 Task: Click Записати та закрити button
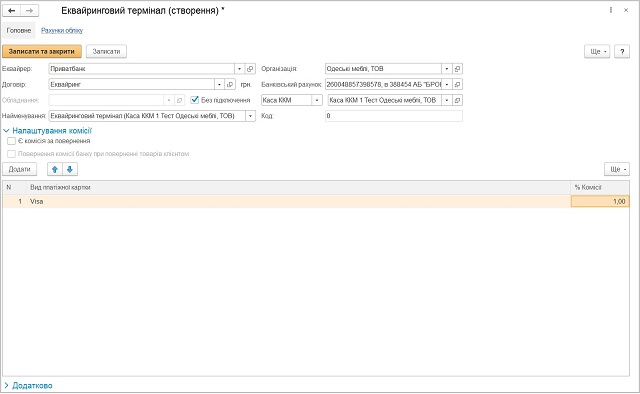coord(42,51)
